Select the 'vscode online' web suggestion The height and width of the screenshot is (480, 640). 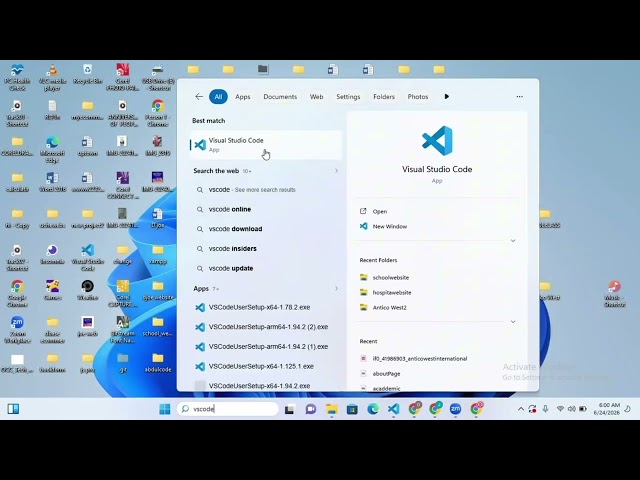(x=266, y=209)
